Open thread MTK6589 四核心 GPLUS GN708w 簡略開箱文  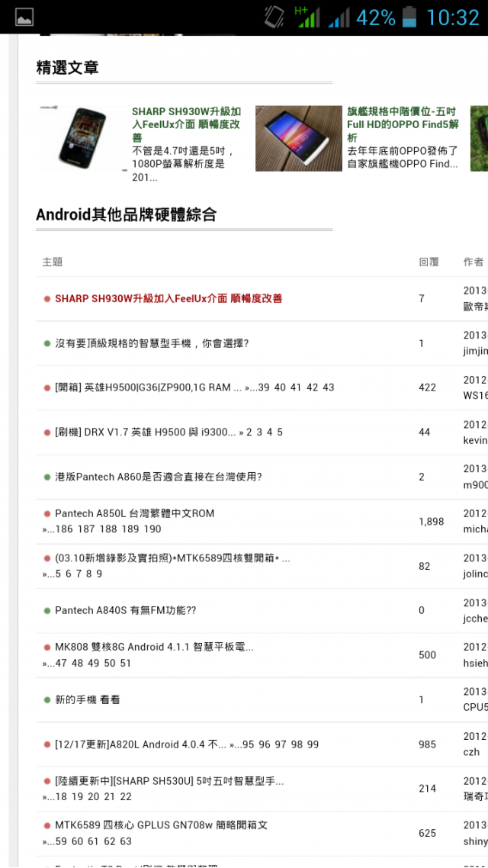coord(161,825)
